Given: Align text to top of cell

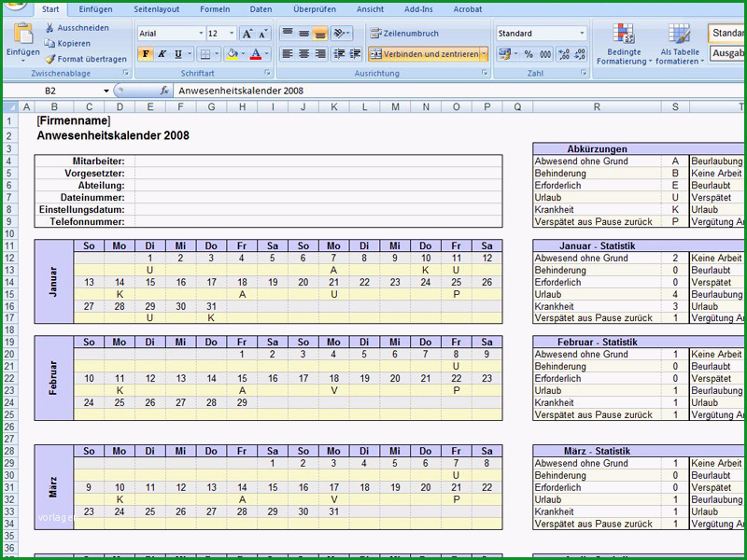Looking at the screenshot, I should pyautogui.click(x=288, y=33).
